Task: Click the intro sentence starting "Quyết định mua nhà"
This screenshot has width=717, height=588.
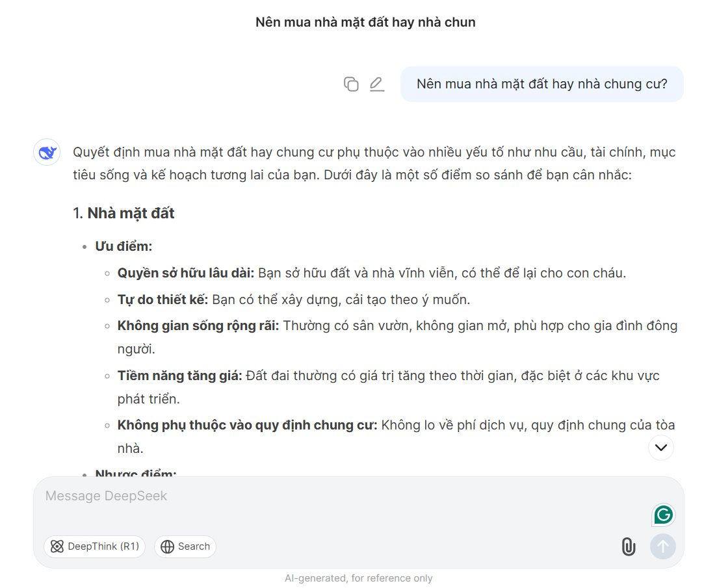Action: [374, 164]
